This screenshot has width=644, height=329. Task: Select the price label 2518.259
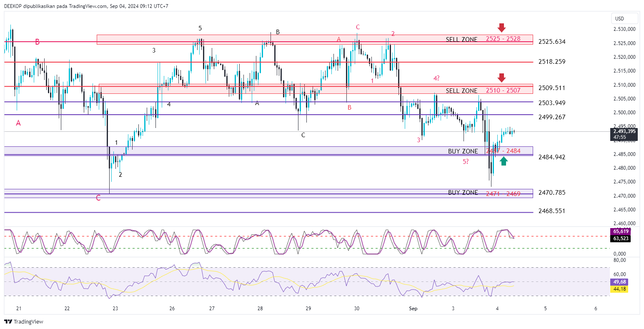tap(552, 62)
